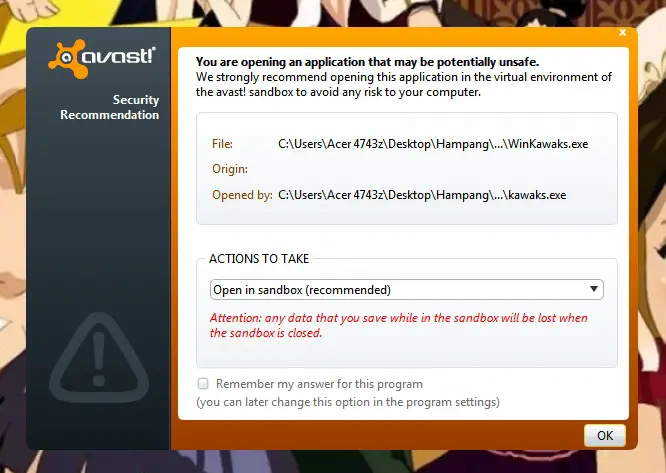The height and width of the screenshot is (473, 666).
Task: Click the bold potentially unsafe heading
Action: pos(367,62)
